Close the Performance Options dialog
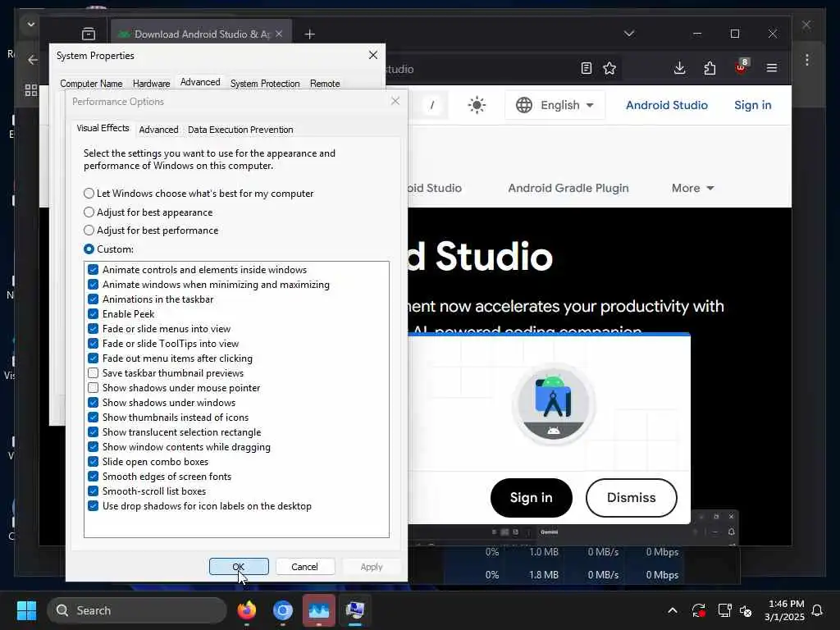Screen dimensions: 840x630 click(395, 101)
